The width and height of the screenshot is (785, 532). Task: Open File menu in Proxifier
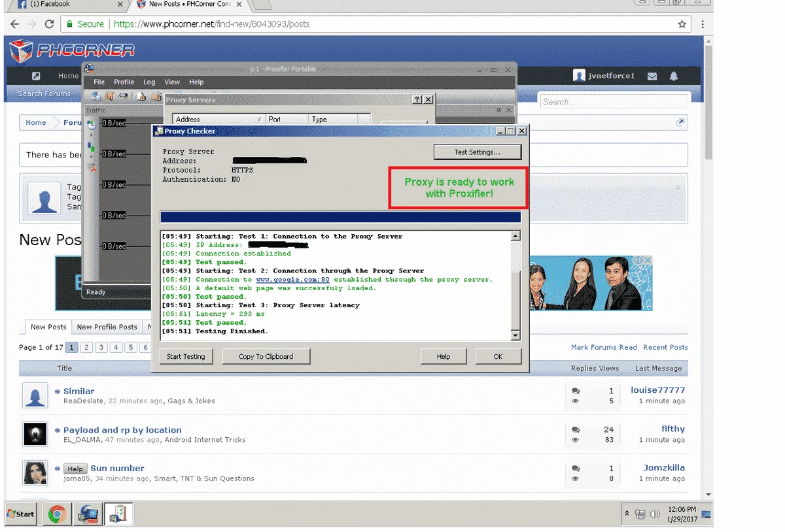click(x=99, y=82)
